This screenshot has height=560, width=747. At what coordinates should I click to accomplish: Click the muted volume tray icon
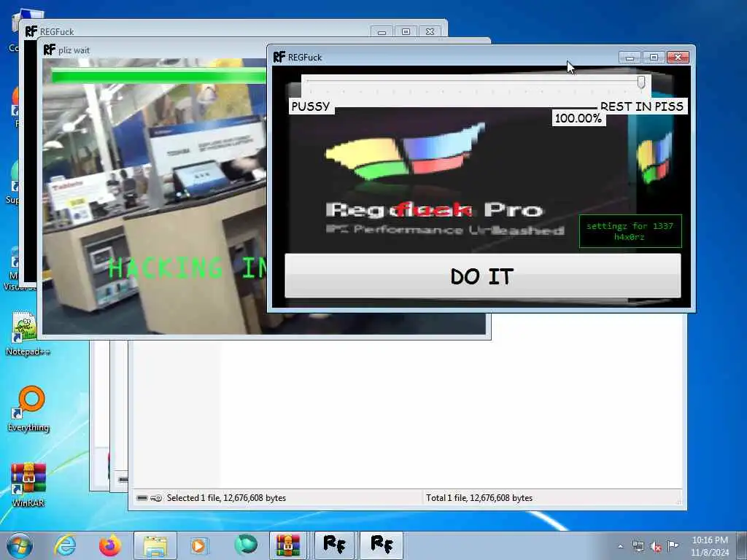(x=656, y=546)
